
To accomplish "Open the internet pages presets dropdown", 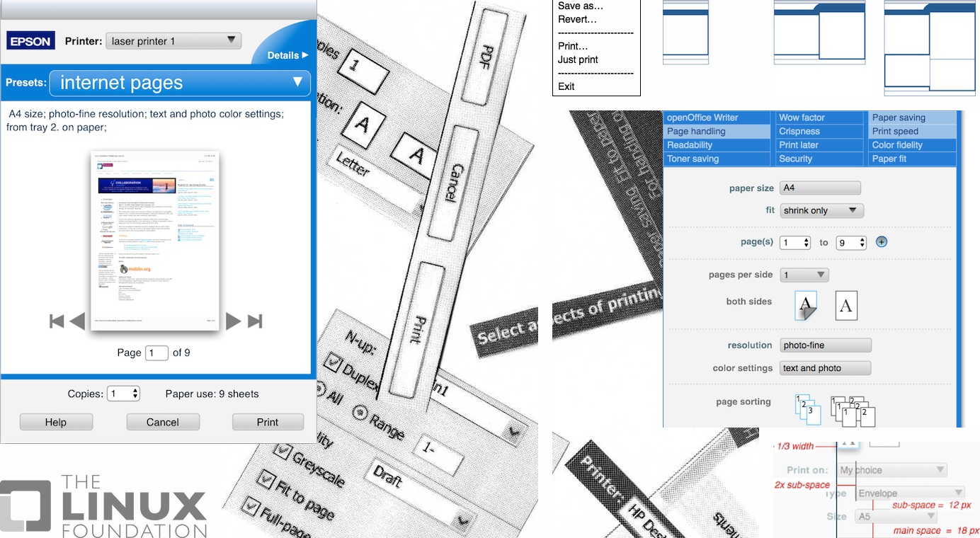I will coord(180,83).
